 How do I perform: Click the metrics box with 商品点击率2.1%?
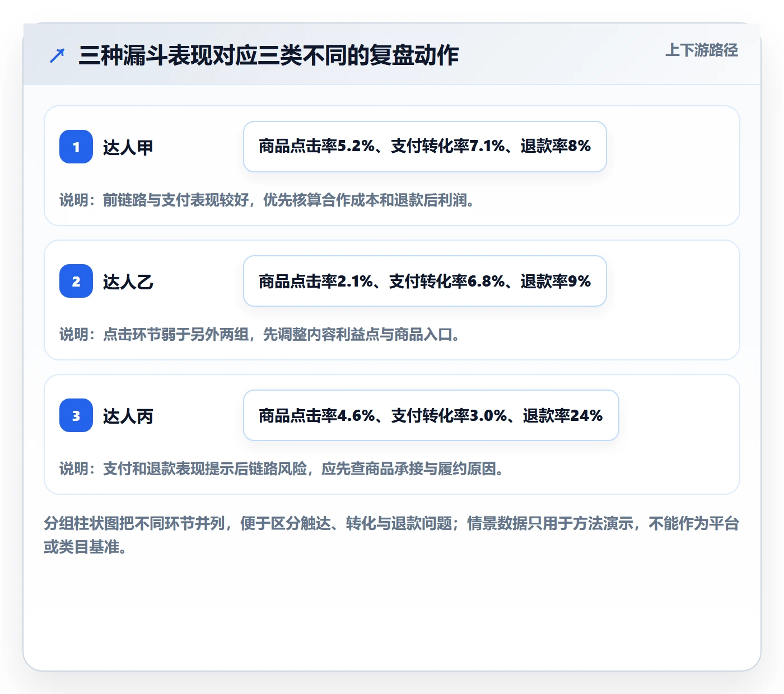[425, 281]
